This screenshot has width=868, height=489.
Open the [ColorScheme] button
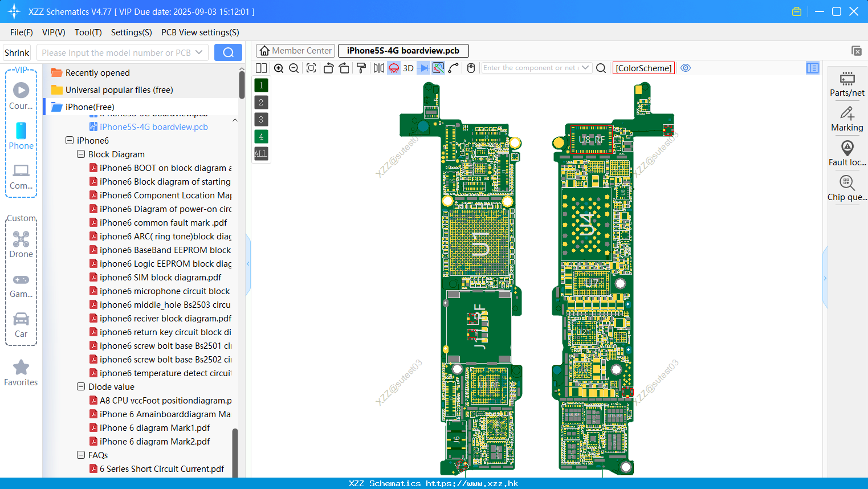pyautogui.click(x=643, y=68)
